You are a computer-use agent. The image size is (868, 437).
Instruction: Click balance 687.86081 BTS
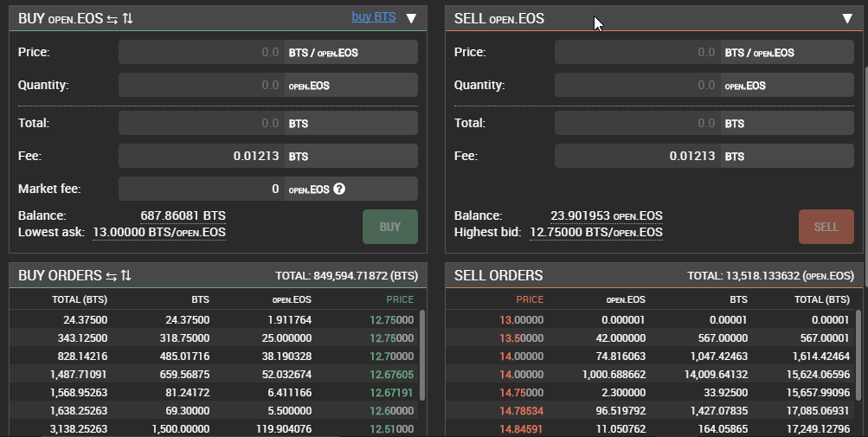(x=183, y=216)
